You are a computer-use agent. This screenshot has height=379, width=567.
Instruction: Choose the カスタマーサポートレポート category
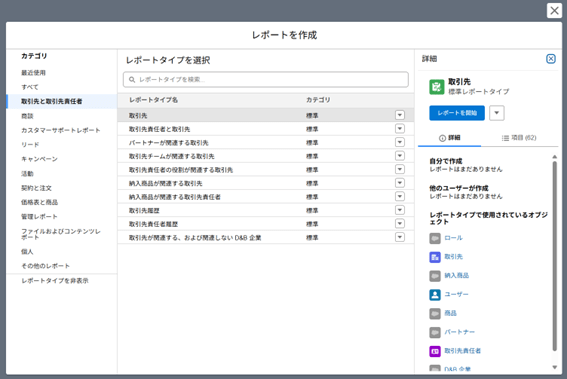(61, 130)
